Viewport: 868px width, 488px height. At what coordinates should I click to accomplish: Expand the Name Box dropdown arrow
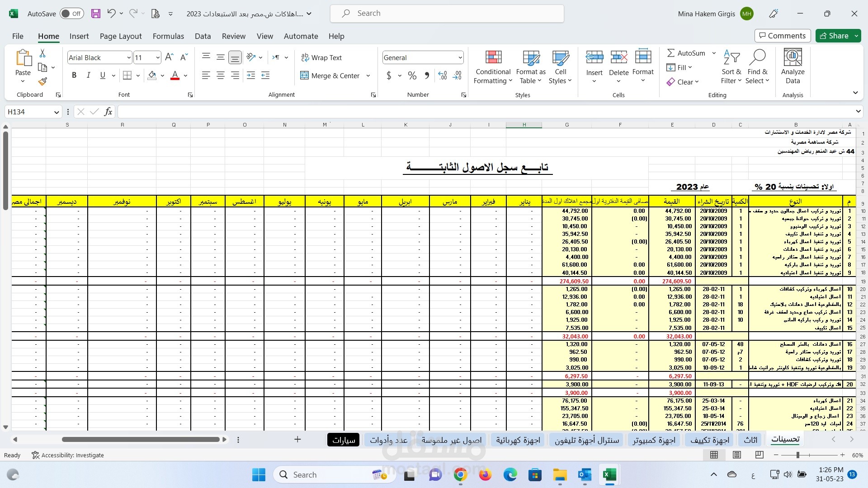click(x=56, y=112)
